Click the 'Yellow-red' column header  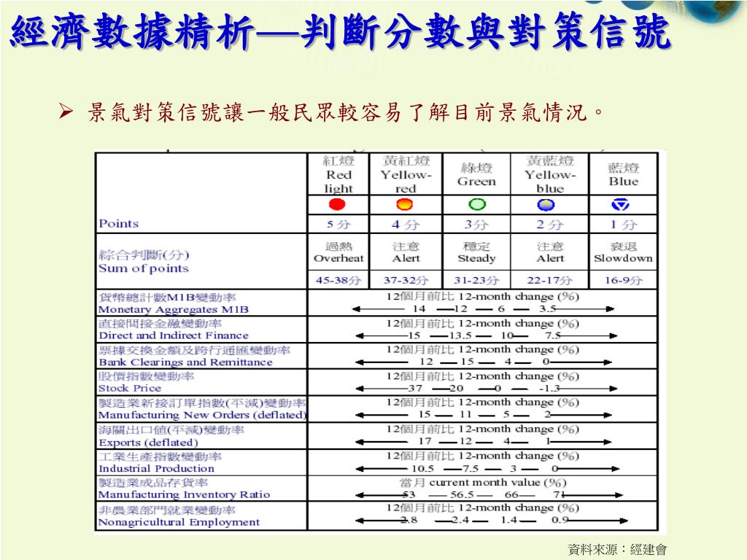406,174
